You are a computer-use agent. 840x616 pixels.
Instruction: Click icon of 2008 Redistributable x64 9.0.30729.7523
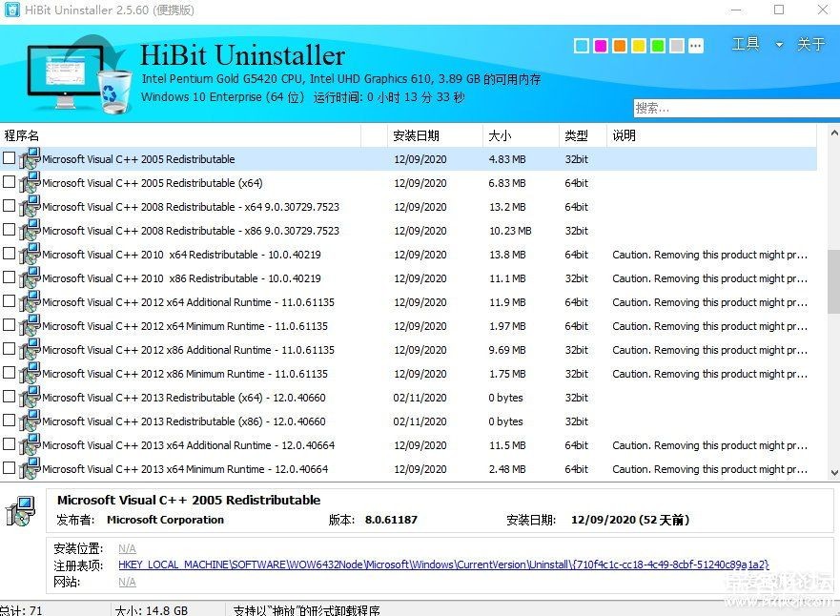[x=30, y=206]
